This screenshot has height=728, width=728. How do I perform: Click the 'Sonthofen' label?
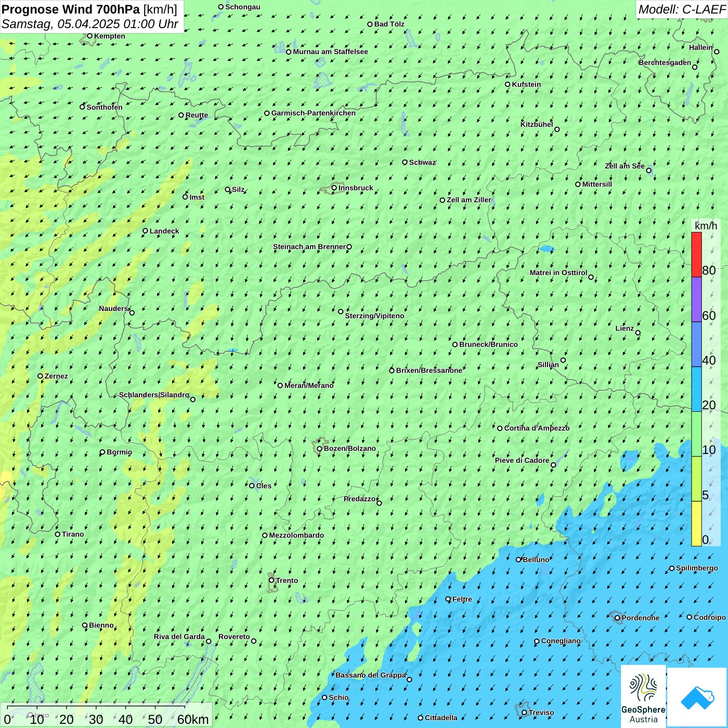pyautogui.click(x=105, y=107)
